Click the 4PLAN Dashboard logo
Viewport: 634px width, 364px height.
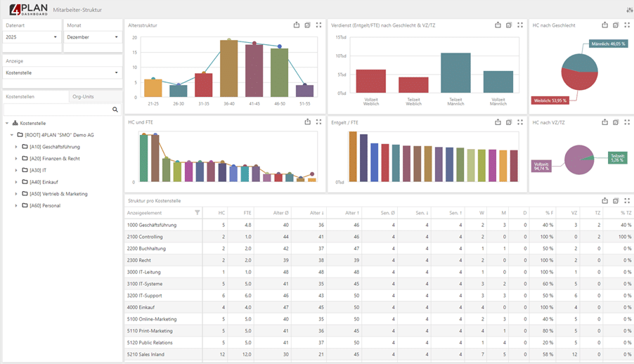(x=28, y=9)
